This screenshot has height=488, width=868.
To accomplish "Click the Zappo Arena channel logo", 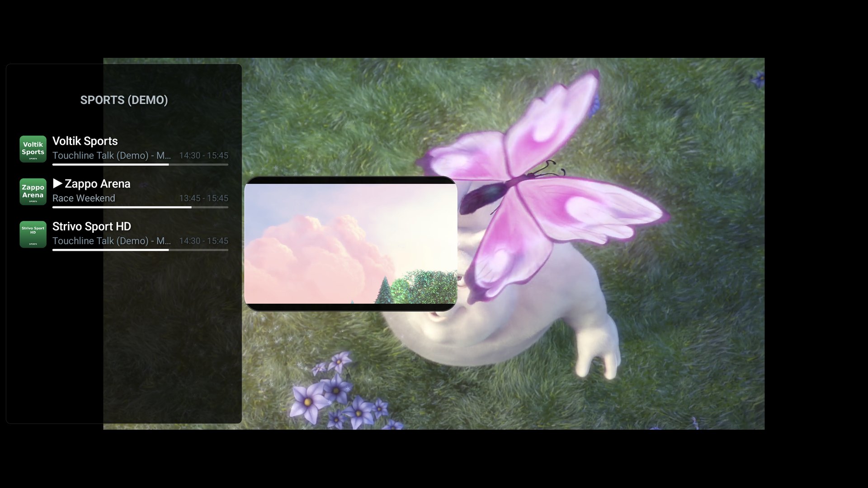I will [33, 192].
